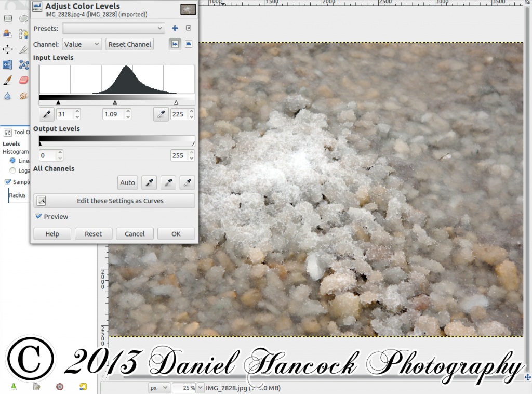Viewport: 532px width, 394px height.
Task: Click Cancel in Levels dialog
Action: pyautogui.click(x=135, y=234)
